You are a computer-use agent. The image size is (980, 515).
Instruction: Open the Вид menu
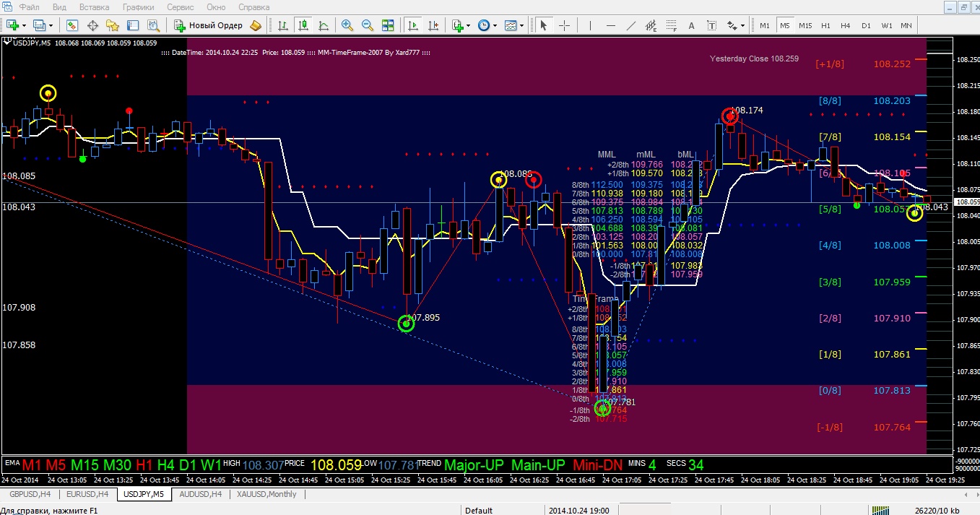tap(60, 7)
